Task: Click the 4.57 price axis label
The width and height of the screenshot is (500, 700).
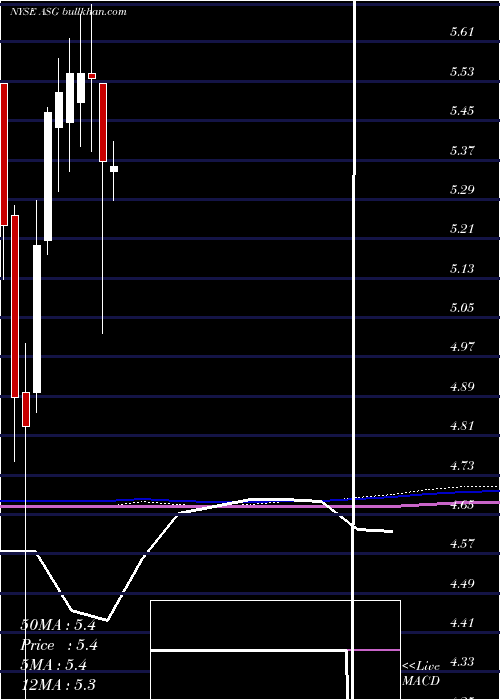Action: 462,544
